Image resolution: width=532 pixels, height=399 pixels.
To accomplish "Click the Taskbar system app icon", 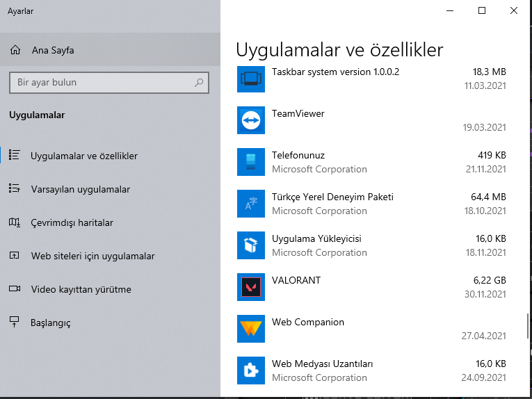I will [251, 79].
